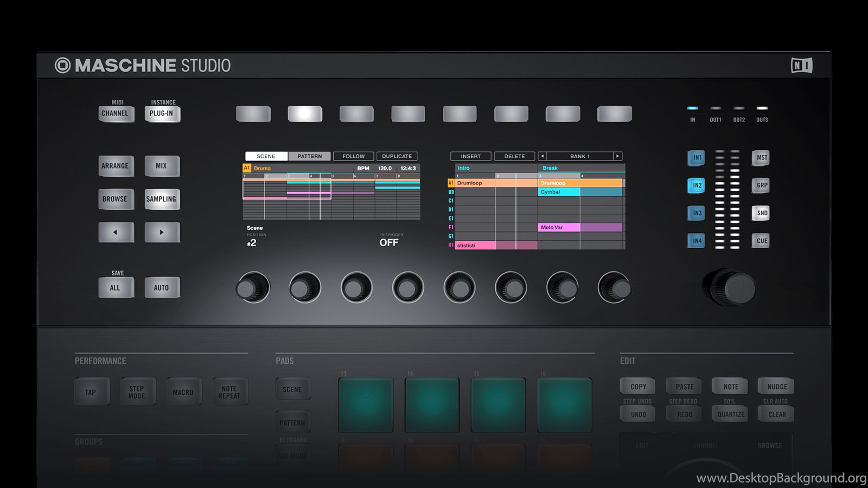Click the BANK 1 label

(x=579, y=156)
